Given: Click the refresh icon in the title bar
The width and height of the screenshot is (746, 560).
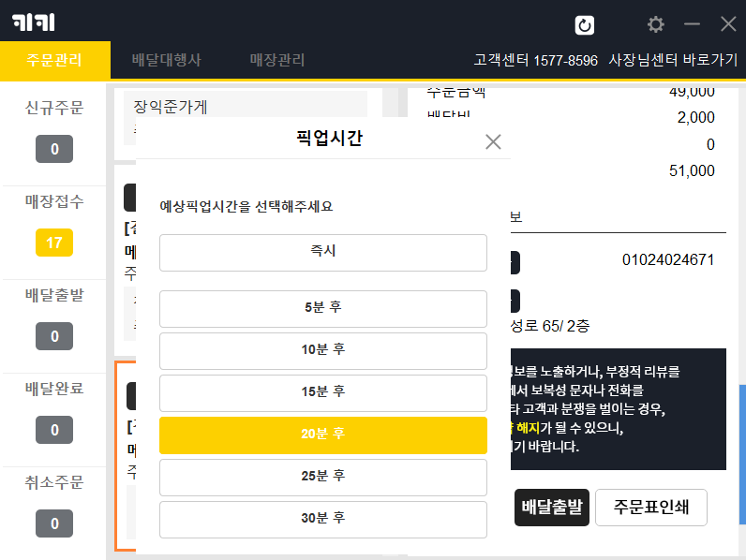Looking at the screenshot, I should 584,25.
